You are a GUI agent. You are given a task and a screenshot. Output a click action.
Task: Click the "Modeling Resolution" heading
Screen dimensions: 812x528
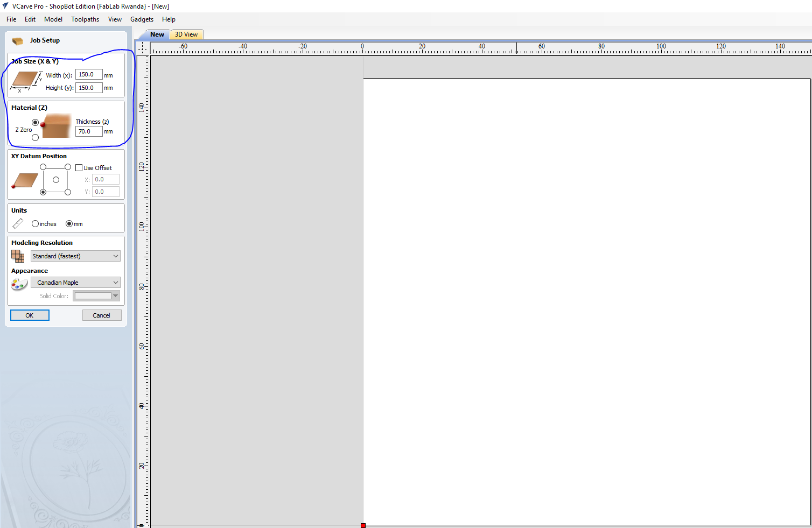(x=42, y=243)
